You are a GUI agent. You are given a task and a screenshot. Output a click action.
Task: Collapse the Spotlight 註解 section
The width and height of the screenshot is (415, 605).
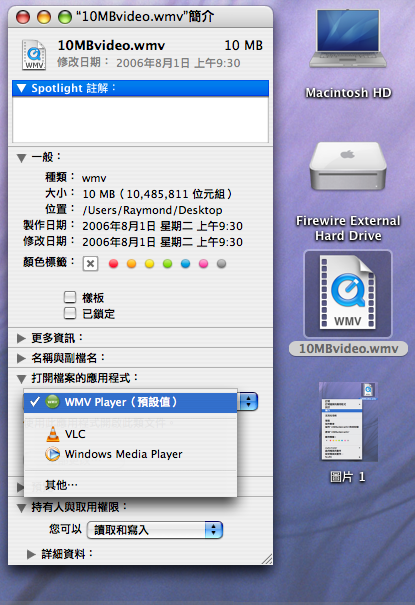tap(22, 88)
